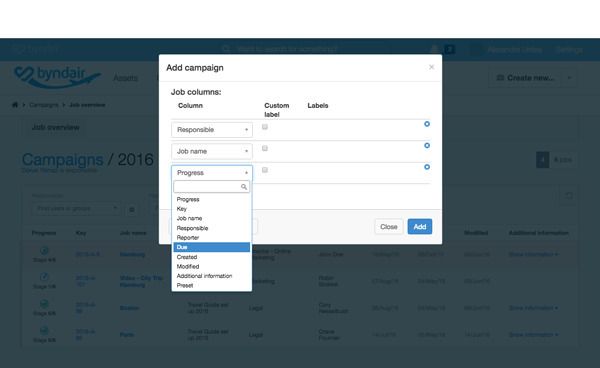Click home icon in breadcrumb
600x368 pixels.
[15, 105]
